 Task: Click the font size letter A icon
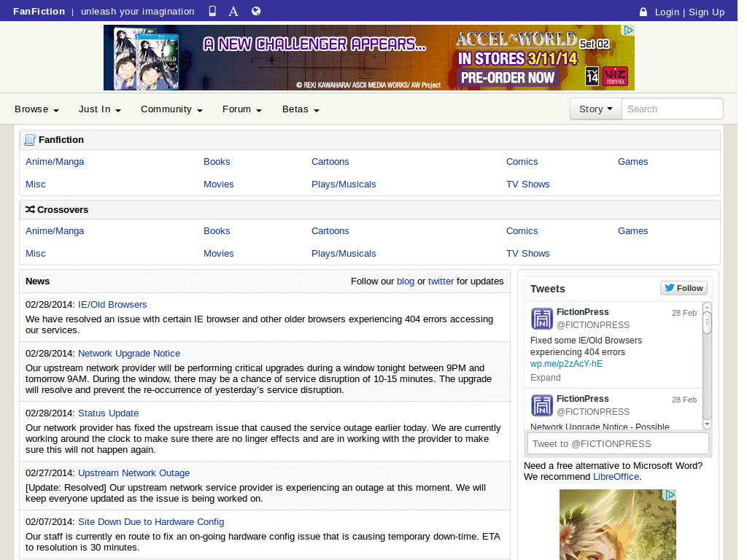(233, 11)
